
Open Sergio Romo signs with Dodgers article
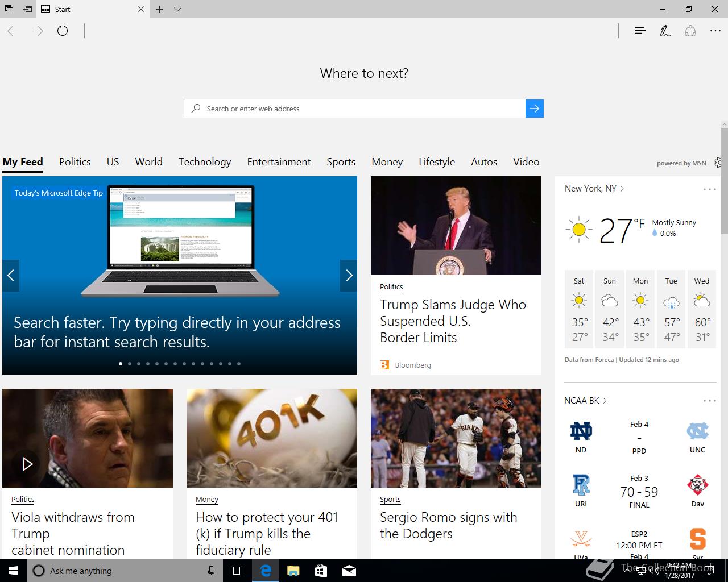coord(449,525)
